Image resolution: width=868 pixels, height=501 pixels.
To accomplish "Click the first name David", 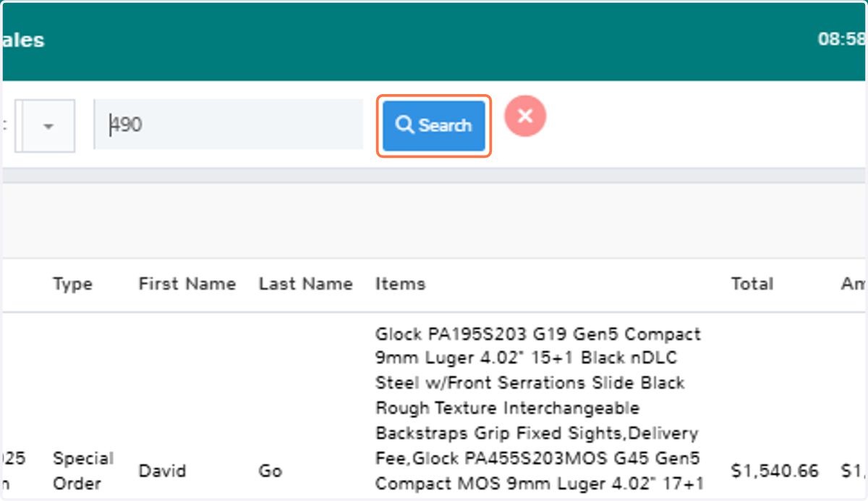I will click(x=162, y=471).
